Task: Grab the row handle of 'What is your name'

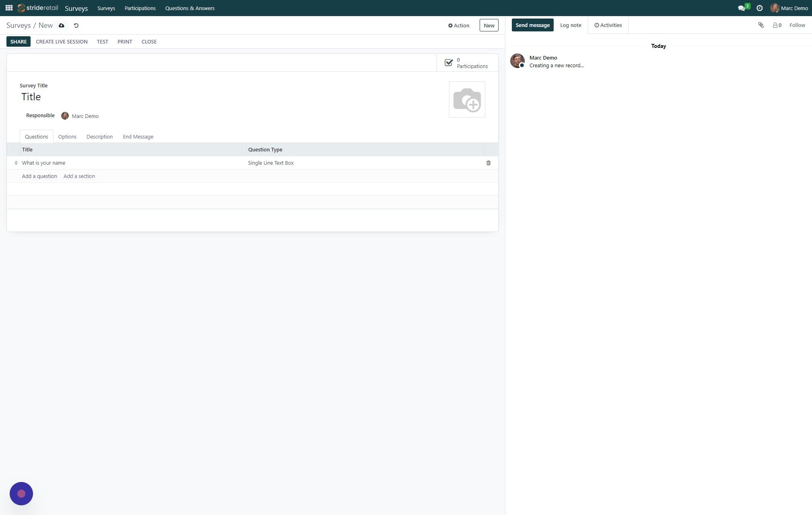Action: coord(16,163)
